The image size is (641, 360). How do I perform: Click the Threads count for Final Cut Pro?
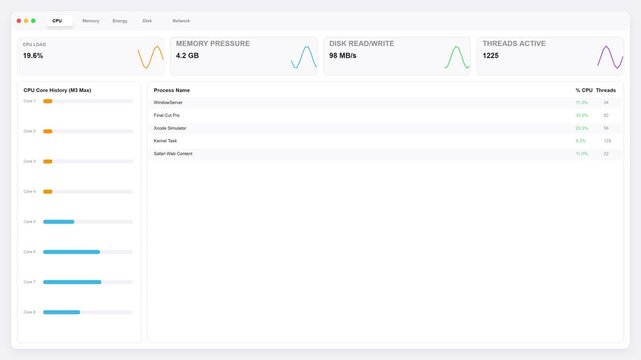[606, 115]
